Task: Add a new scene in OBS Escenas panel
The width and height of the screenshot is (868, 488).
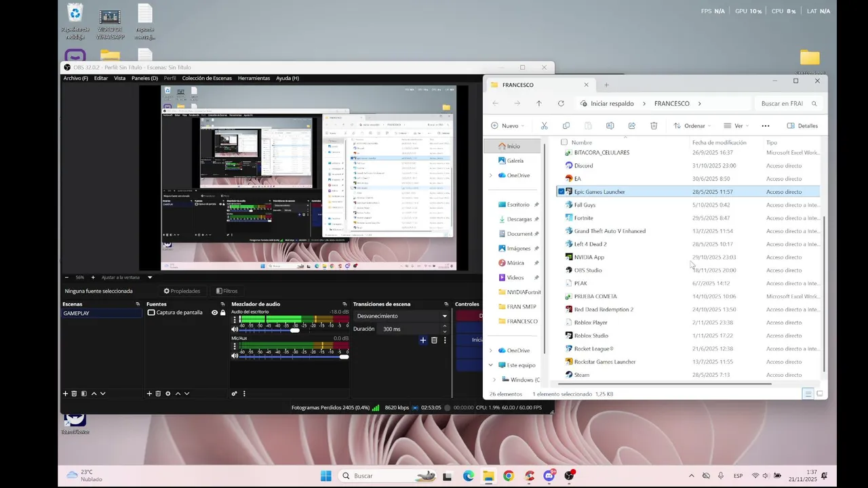Action: 66,394
